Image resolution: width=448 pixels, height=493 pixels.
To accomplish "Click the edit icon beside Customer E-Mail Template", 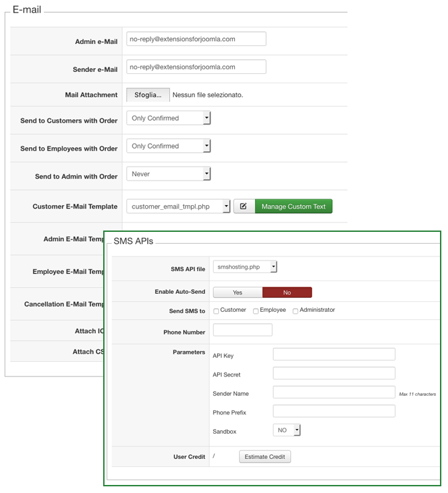I will pyautogui.click(x=244, y=207).
